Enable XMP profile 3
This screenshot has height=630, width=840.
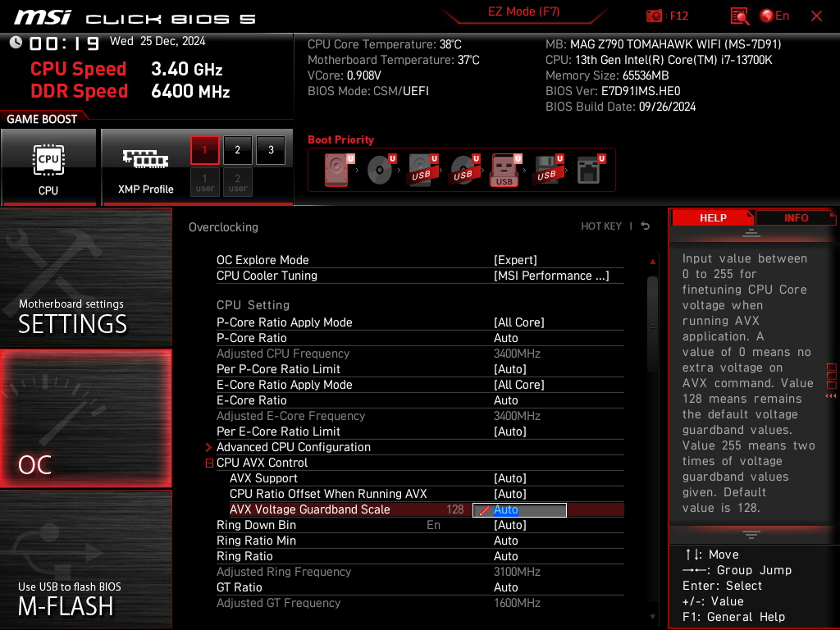pos(271,150)
